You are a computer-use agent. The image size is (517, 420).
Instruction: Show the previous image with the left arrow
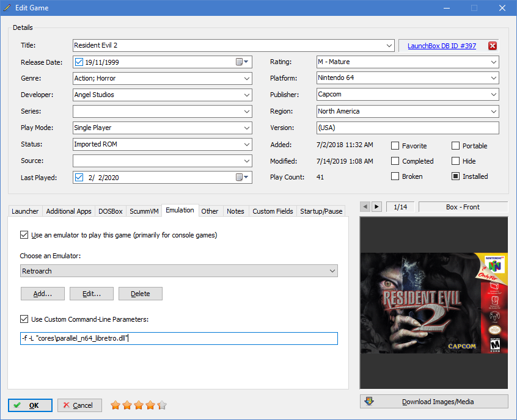(365, 207)
